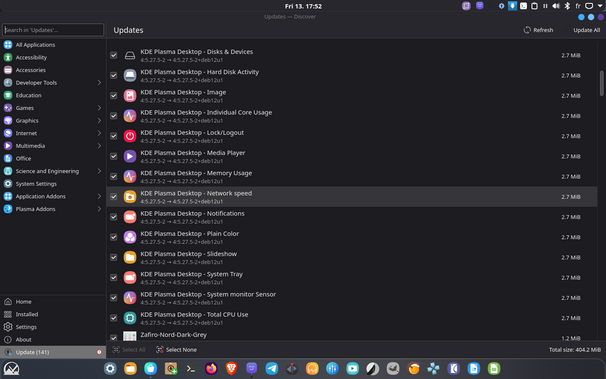The height and width of the screenshot is (379, 606).
Task: Expand the Multimedia category arrow
Action: point(99,146)
